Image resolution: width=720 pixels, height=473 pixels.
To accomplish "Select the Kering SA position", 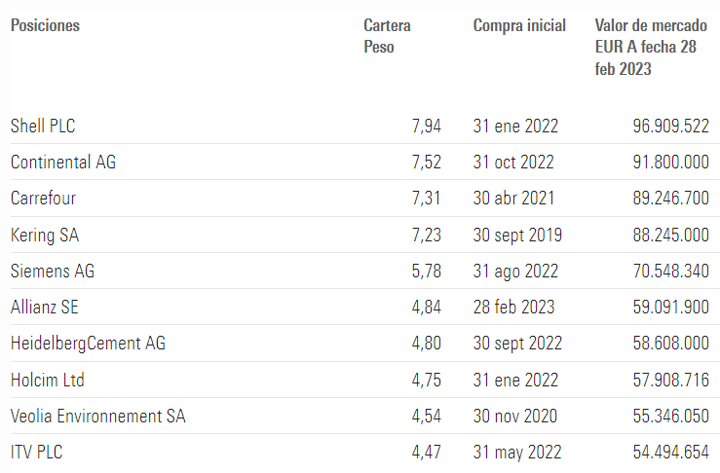I will click(44, 235).
